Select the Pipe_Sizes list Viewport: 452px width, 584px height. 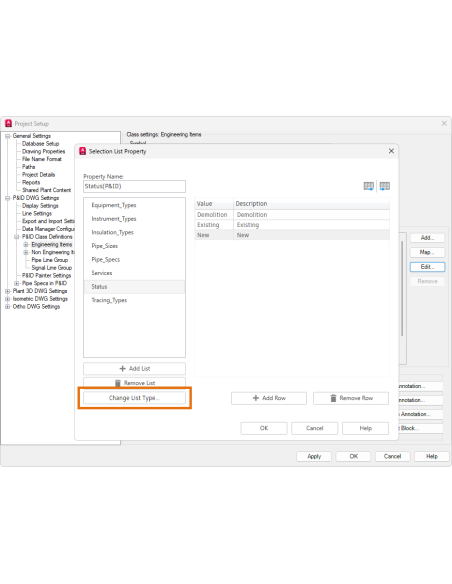pyautogui.click(x=134, y=246)
